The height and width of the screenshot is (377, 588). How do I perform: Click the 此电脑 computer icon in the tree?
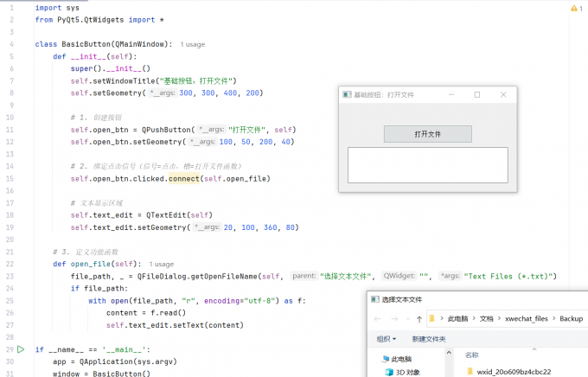[386, 359]
